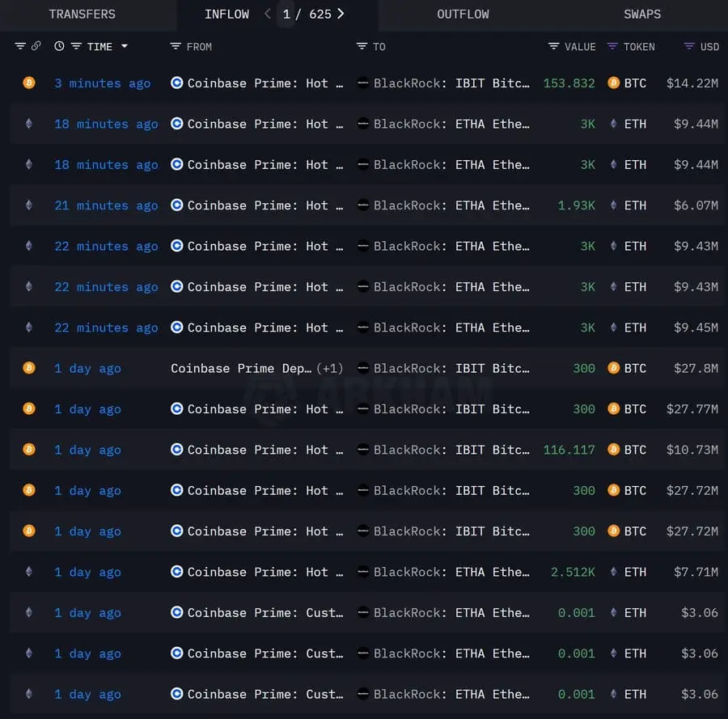Screen dimensions: 728x719
Task: Click Bitcoin chain icon on 3 minutes ago row
Action: tap(29, 83)
